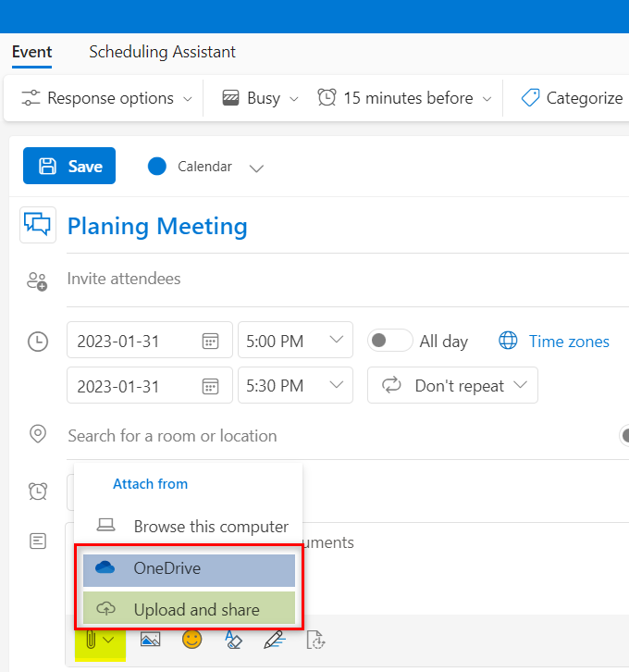Open calendar picker for end date
Image resolution: width=629 pixels, height=672 pixels.
210,386
